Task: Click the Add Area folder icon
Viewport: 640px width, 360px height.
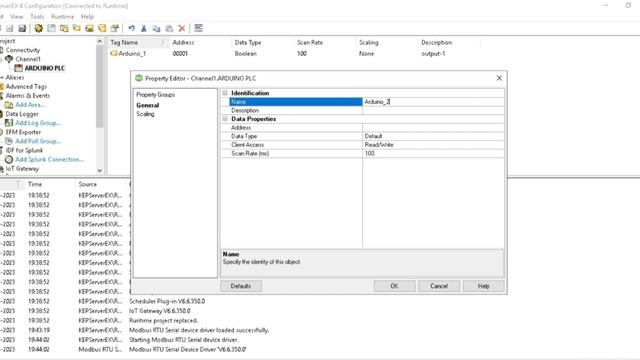Action: tap(9, 105)
